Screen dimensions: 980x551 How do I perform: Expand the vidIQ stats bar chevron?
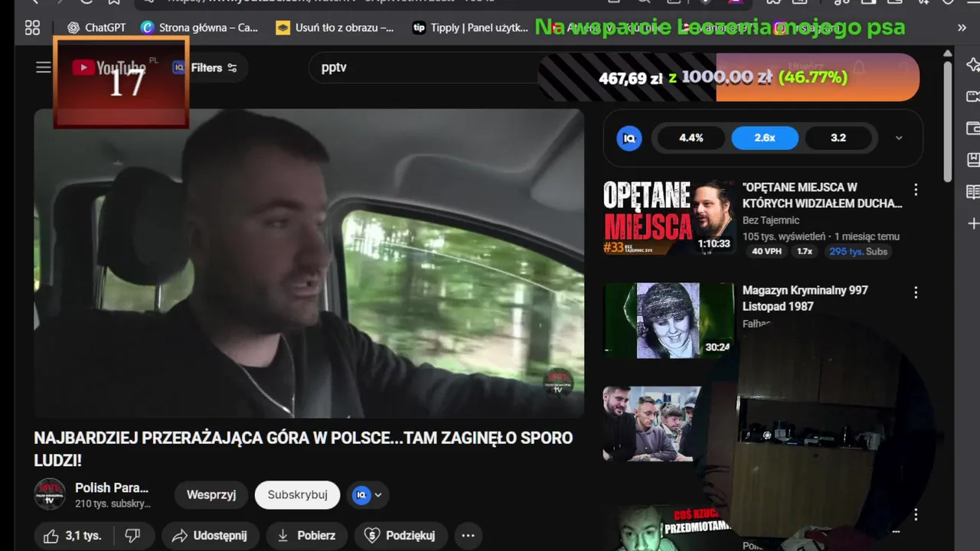pos(899,138)
